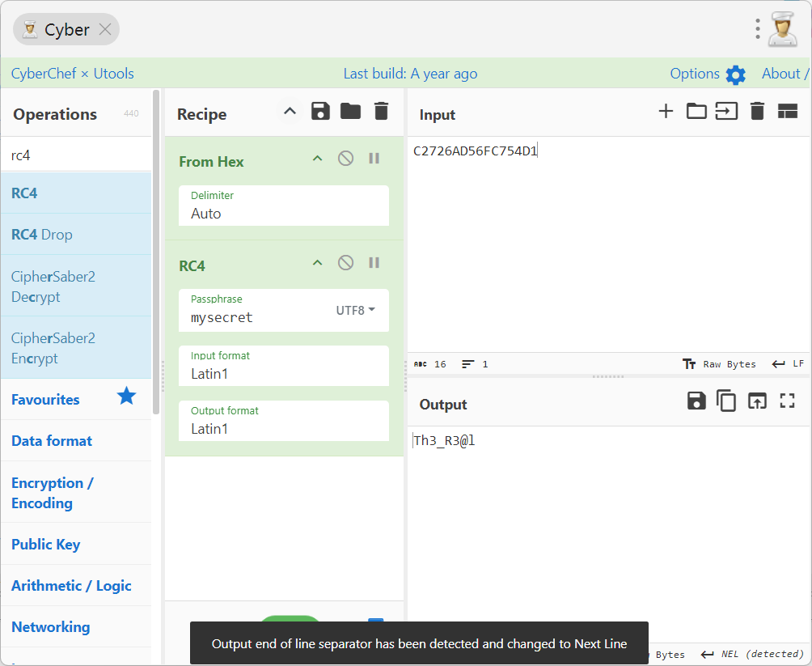This screenshot has height=666, width=812.
Task: Select the RC4 operation in the list
Action: 76,193
